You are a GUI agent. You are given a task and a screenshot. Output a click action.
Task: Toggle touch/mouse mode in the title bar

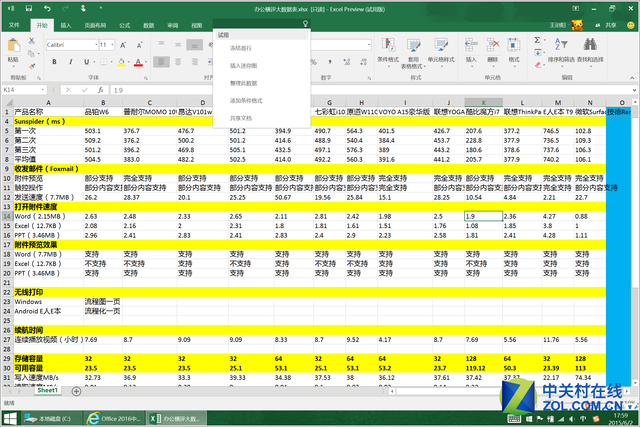[83, 8]
